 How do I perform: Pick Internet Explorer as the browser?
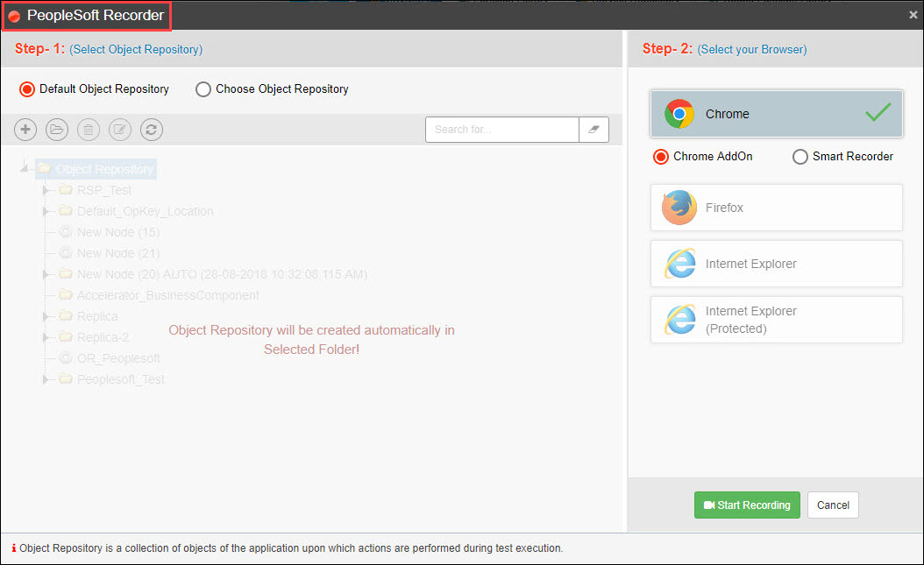point(776,264)
